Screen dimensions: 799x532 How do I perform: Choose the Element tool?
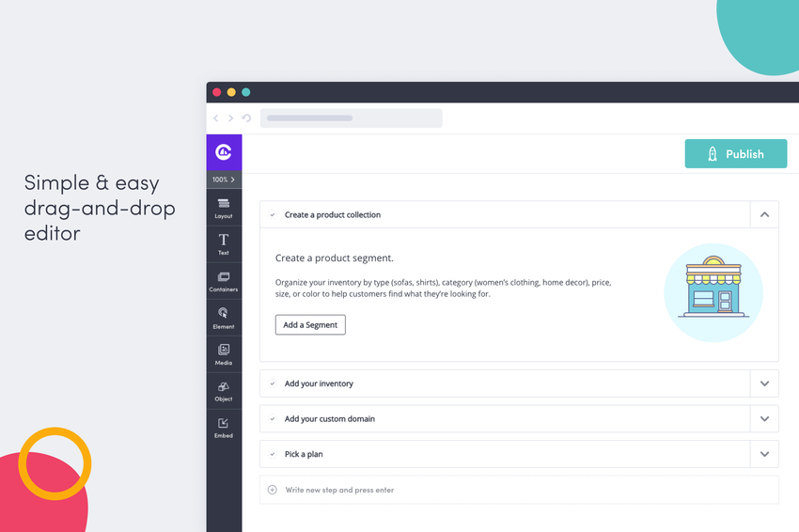pos(224,318)
